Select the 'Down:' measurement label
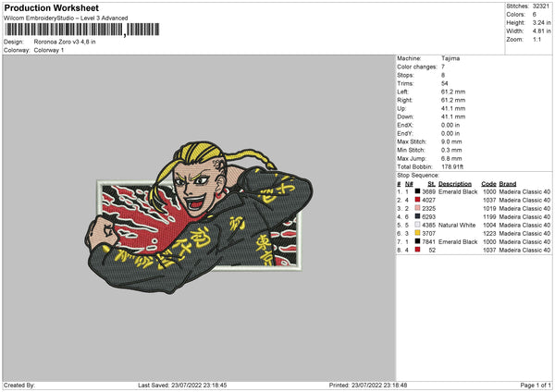 click(x=405, y=116)
